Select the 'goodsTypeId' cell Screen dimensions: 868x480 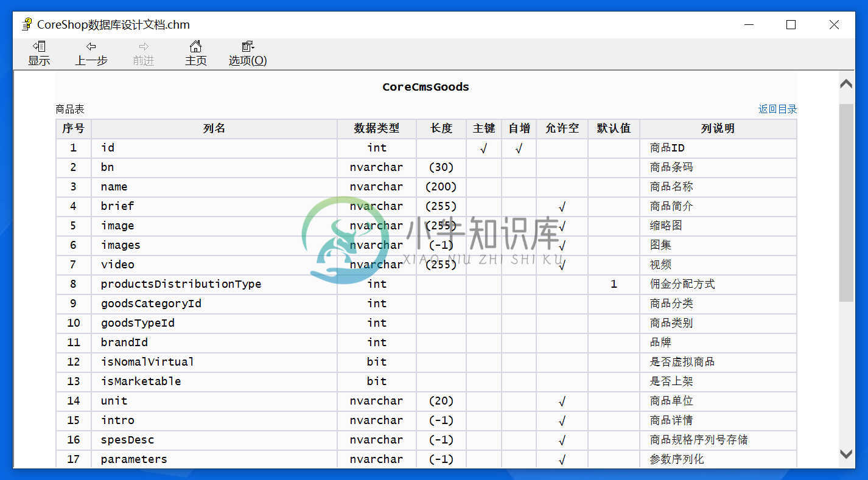point(214,323)
